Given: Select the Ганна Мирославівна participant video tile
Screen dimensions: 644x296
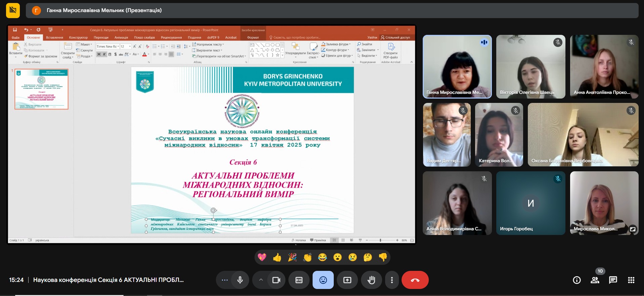Looking at the screenshot, I should 457,67.
